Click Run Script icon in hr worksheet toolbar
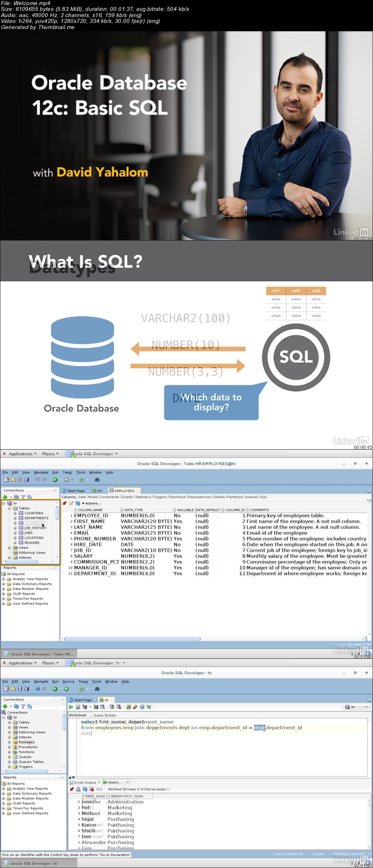Screen dimensions: 373x868 pyautogui.click(x=78, y=707)
